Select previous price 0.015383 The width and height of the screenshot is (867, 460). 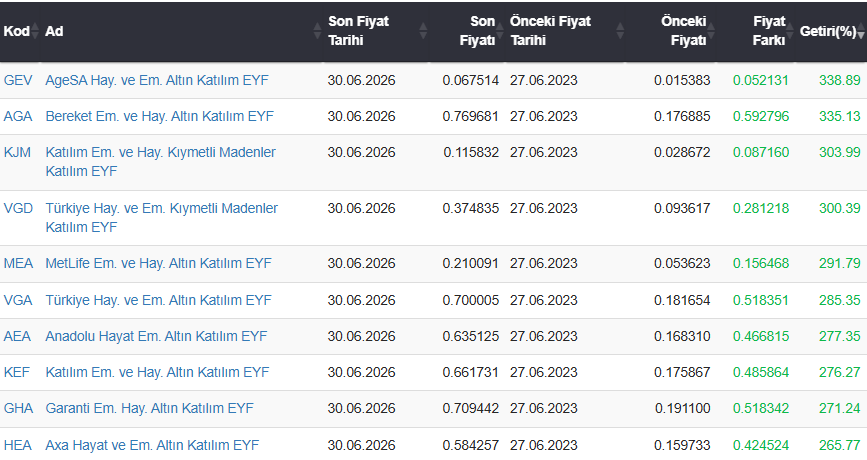pos(682,80)
